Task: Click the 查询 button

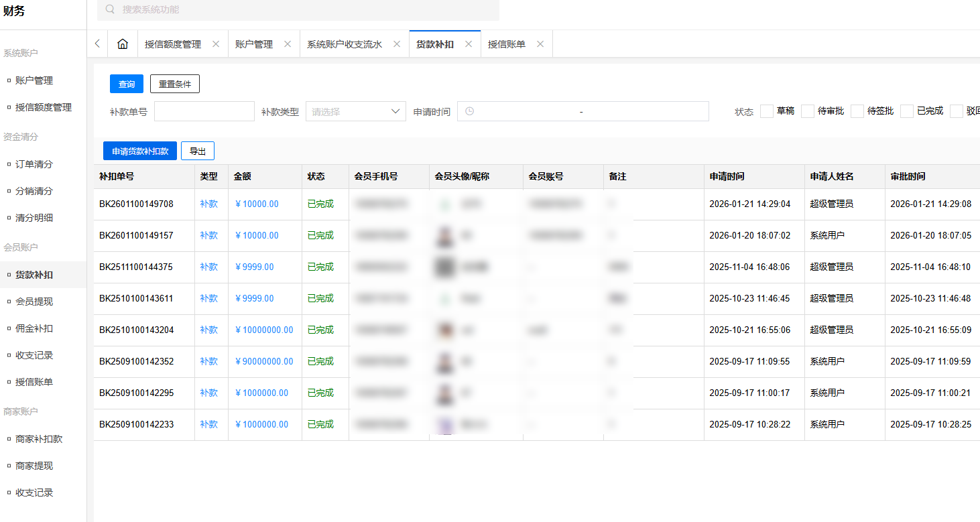Action: tap(126, 83)
